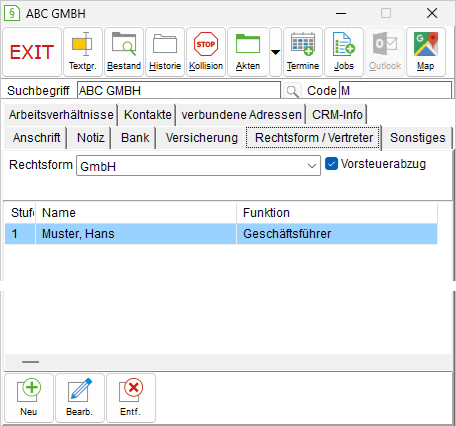Select the verbundene Adressen tab

(x=241, y=115)
